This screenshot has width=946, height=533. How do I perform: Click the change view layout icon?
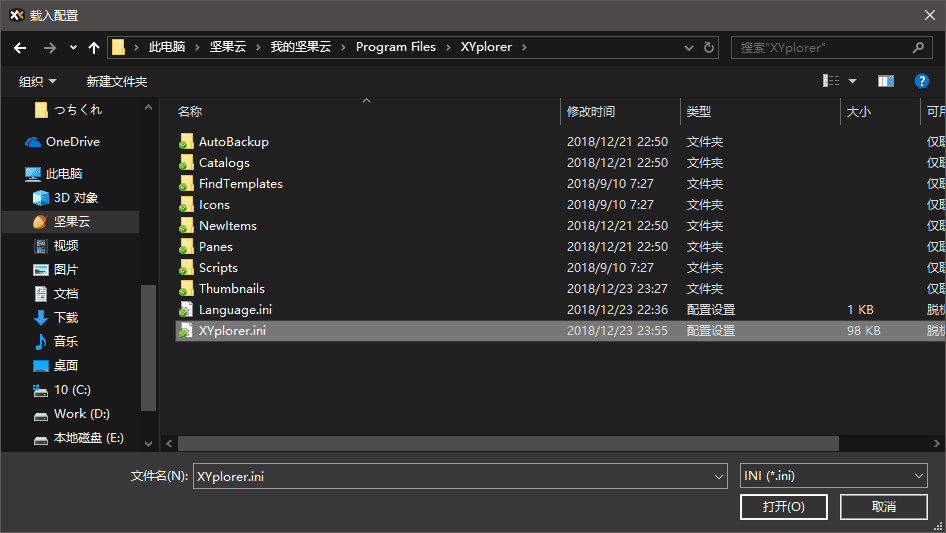coord(831,81)
